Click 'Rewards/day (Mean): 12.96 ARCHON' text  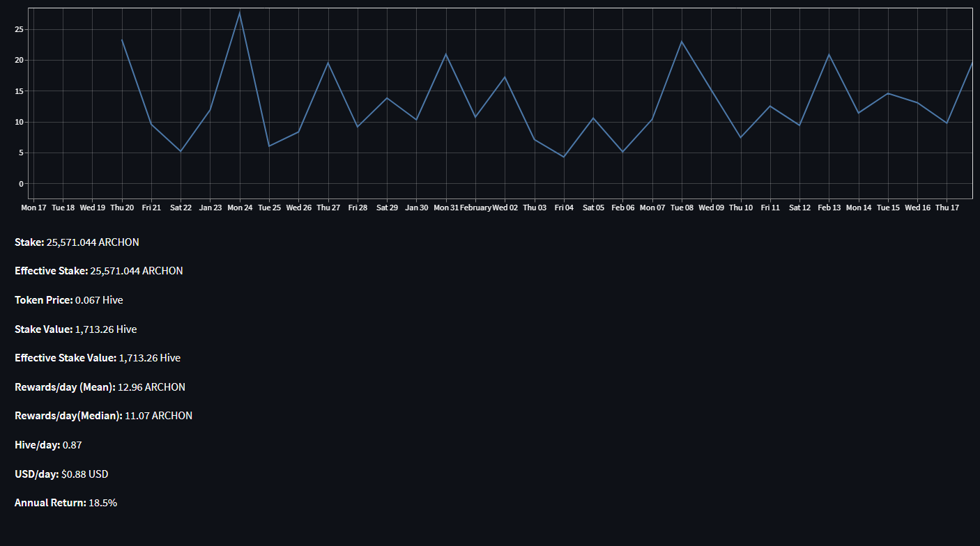click(x=100, y=387)
